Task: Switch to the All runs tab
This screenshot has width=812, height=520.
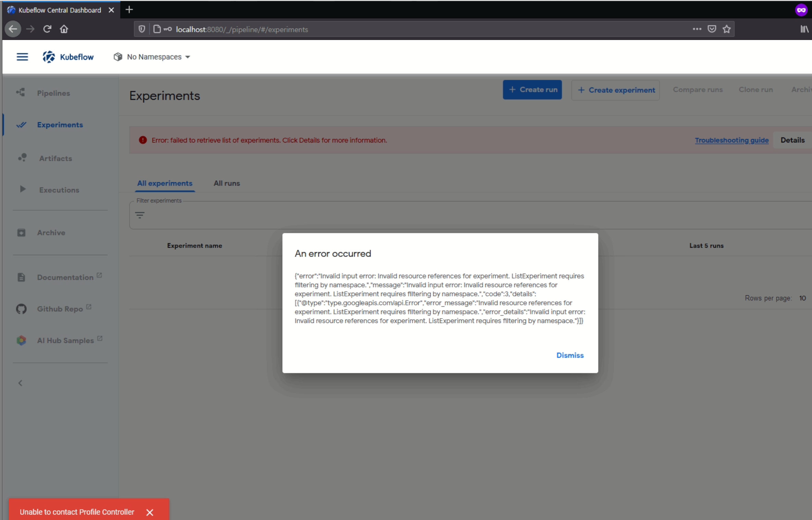Action: 226,183
